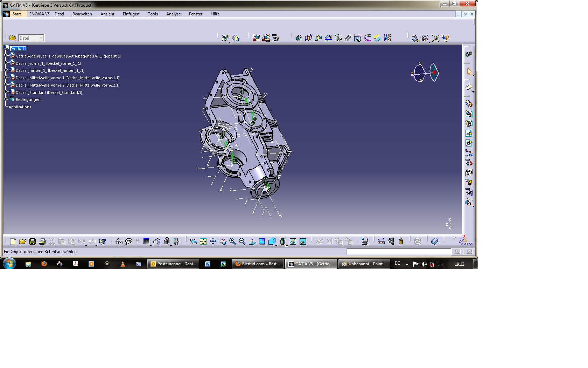Expand the Deckel_Mittelwelle_vorne.1 tree node
The image size is (588, 368).
[6, 77]
